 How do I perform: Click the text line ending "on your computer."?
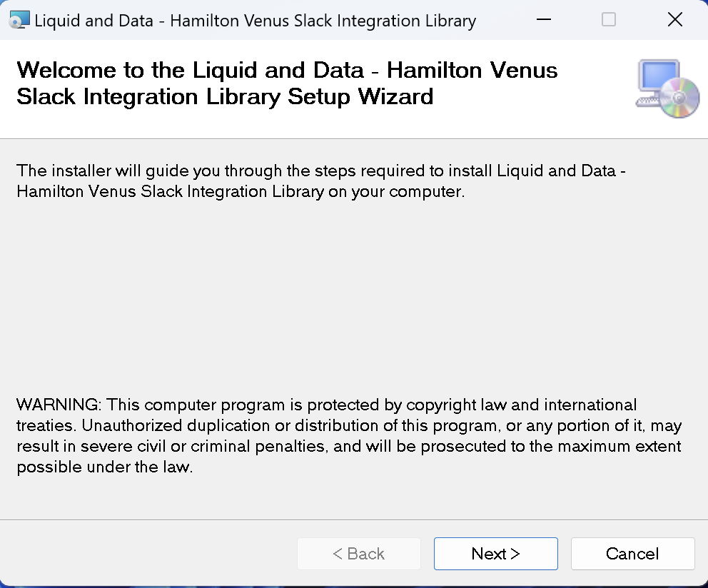241,191
